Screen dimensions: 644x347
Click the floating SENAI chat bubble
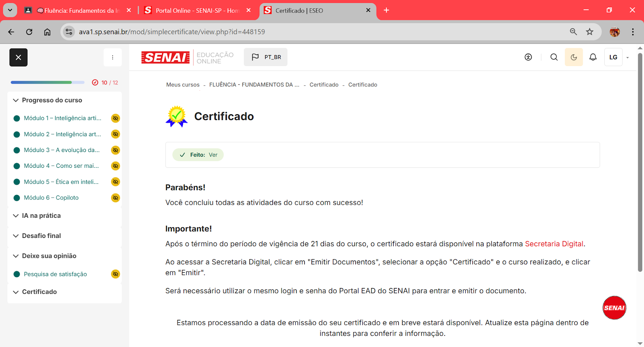614,308
